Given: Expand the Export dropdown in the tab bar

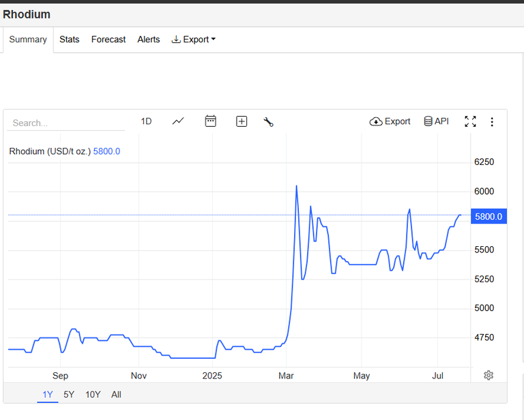Looking at the screenshot, I should tap(194, 40).
